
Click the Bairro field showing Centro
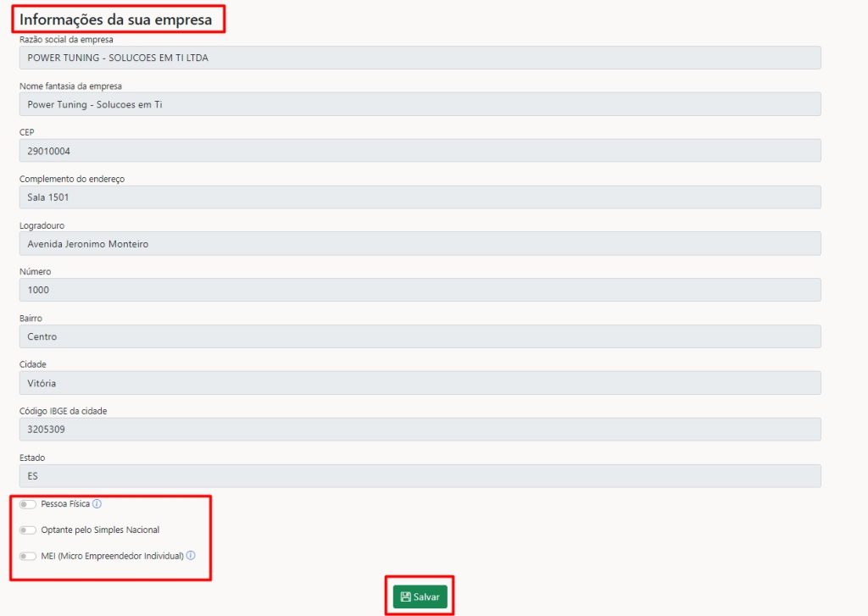(x=420, y=336)
